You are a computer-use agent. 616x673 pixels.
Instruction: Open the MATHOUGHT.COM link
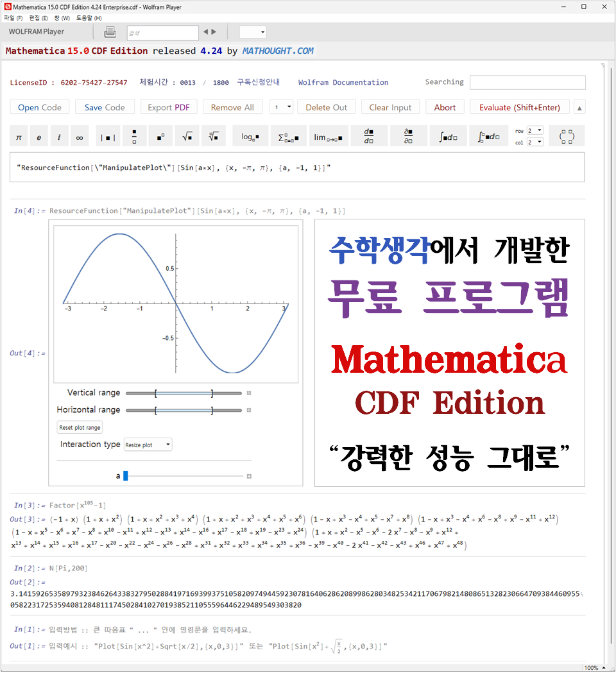278,51
